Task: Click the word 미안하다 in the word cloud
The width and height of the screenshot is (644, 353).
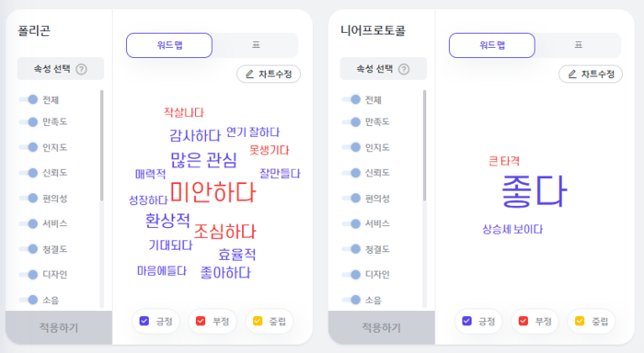Action: coord(213,192)
